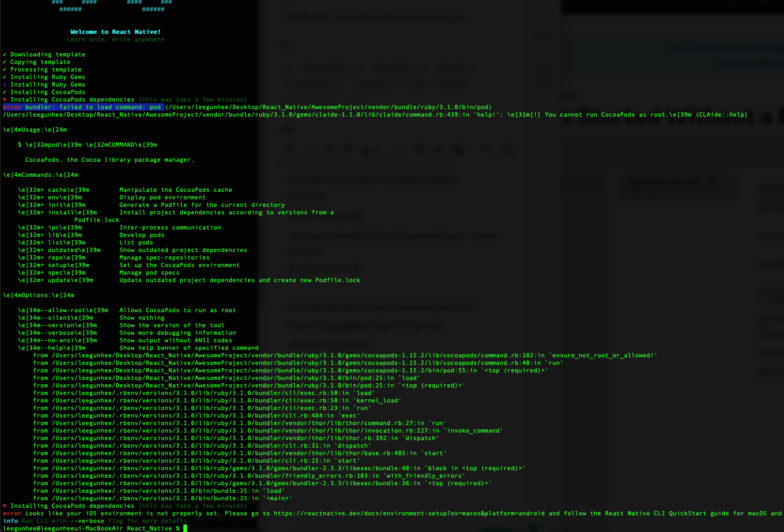Click 'Set up the CocoaPods environment' description
This screenshot has height=532, width=784.
(180, 265)
